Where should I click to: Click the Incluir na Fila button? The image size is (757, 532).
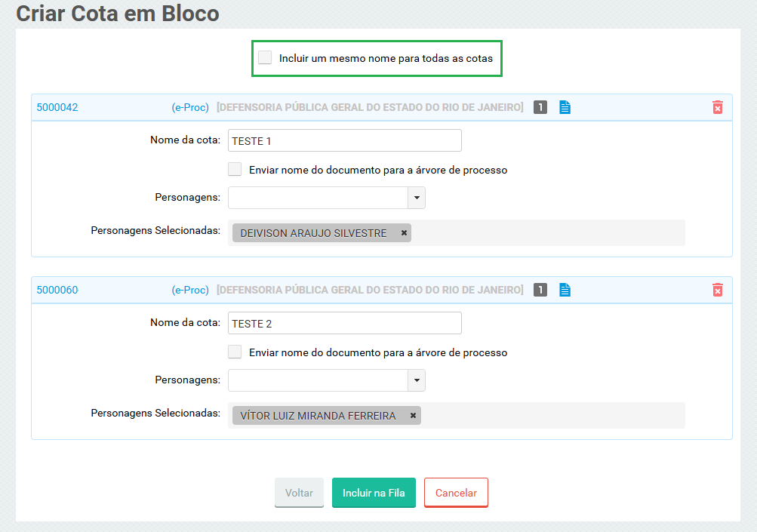tap(374, 493)
